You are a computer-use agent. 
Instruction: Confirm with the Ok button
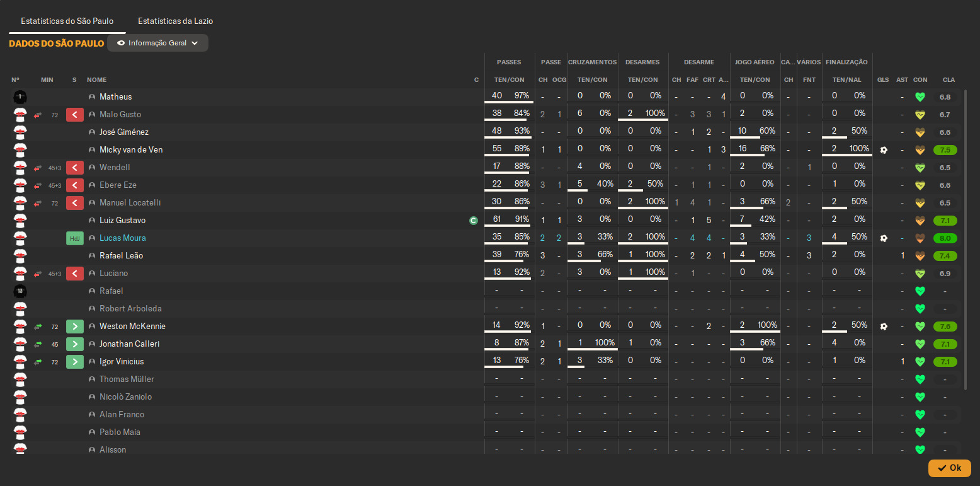click(949, 468)
